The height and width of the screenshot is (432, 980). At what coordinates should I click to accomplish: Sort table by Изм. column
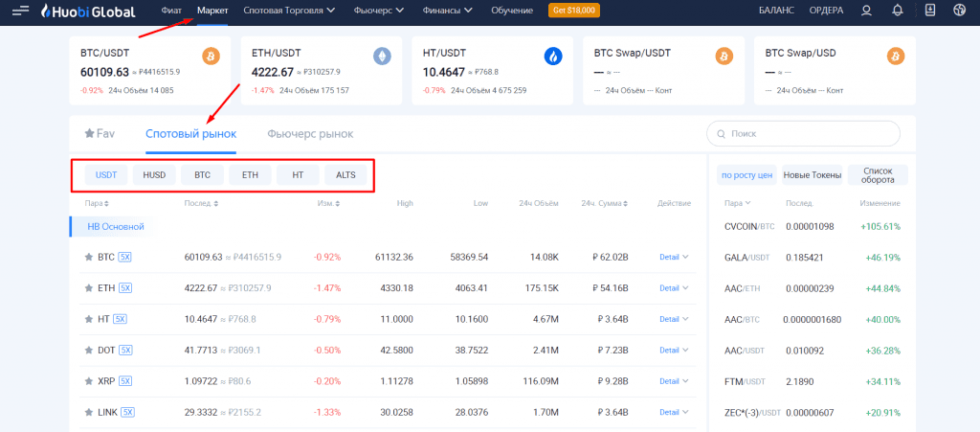329,203
